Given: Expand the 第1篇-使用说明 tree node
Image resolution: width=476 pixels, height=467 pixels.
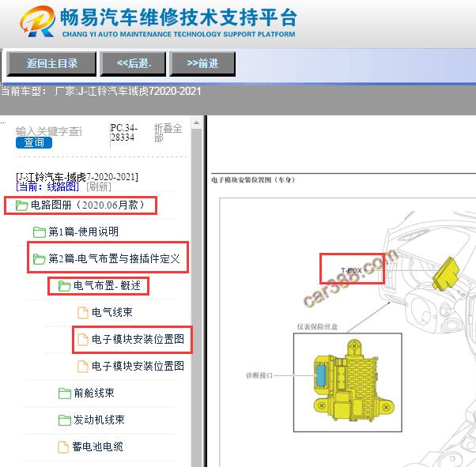Looking at the screenshot, I should 84,232.
